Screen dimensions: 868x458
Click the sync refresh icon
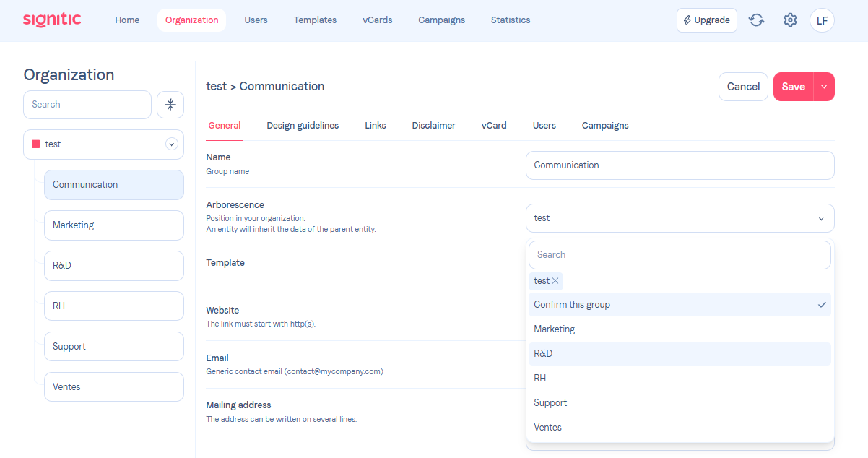tap(757, 20)
